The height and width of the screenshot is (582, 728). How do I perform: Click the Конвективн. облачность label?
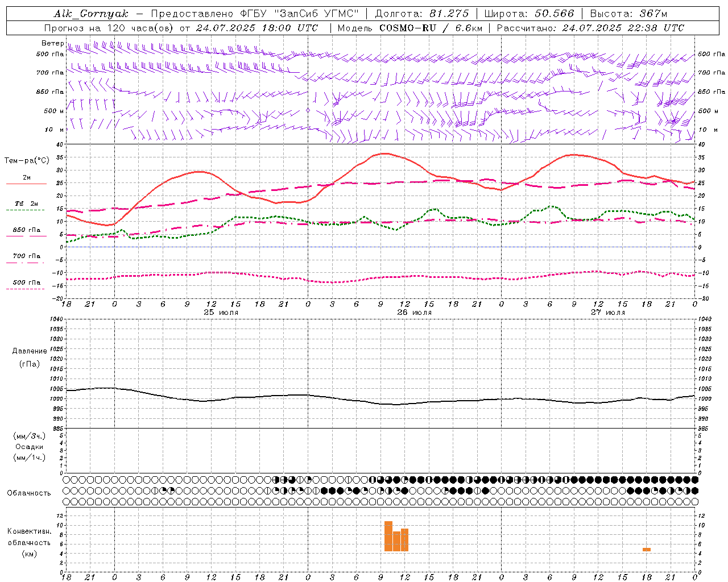(x=29, y=542)
